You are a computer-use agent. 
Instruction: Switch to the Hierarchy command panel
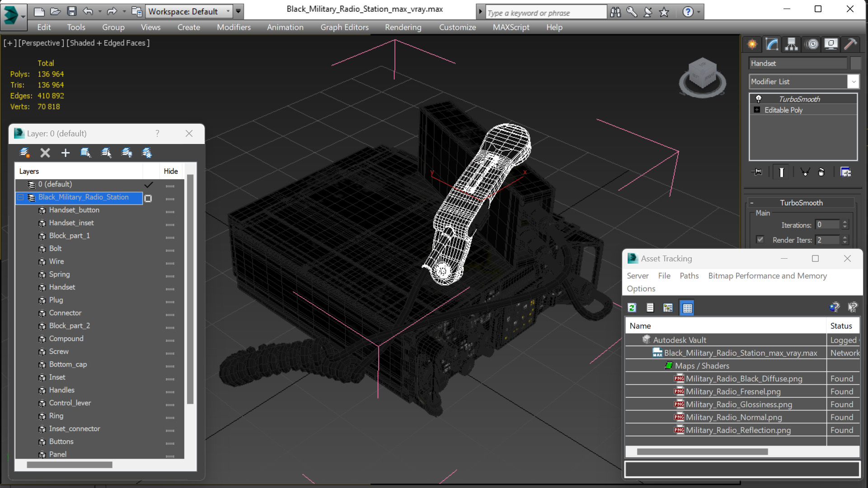coord(792,44)
